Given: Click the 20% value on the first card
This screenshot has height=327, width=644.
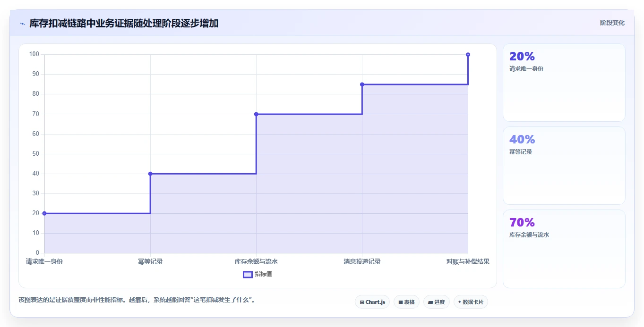Looking at the screenshot, I should [522, 56].
